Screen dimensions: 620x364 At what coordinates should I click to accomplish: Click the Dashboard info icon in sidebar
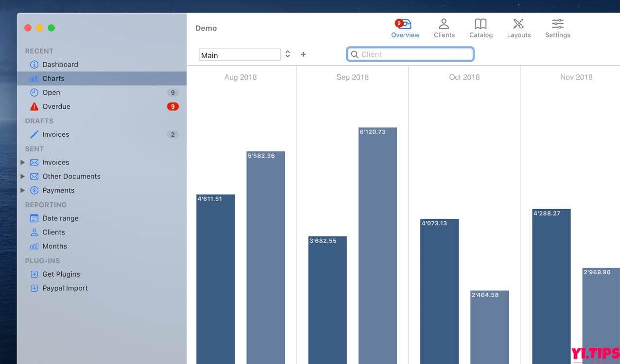click(34, 65)
